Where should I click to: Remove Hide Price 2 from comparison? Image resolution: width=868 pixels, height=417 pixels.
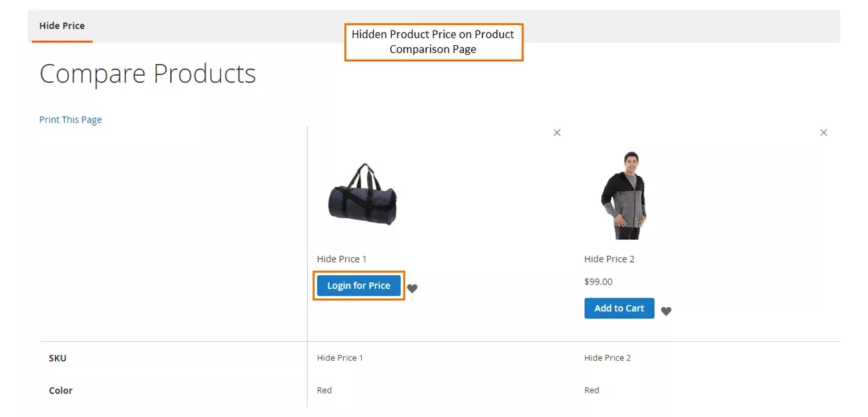coord(824,133)
